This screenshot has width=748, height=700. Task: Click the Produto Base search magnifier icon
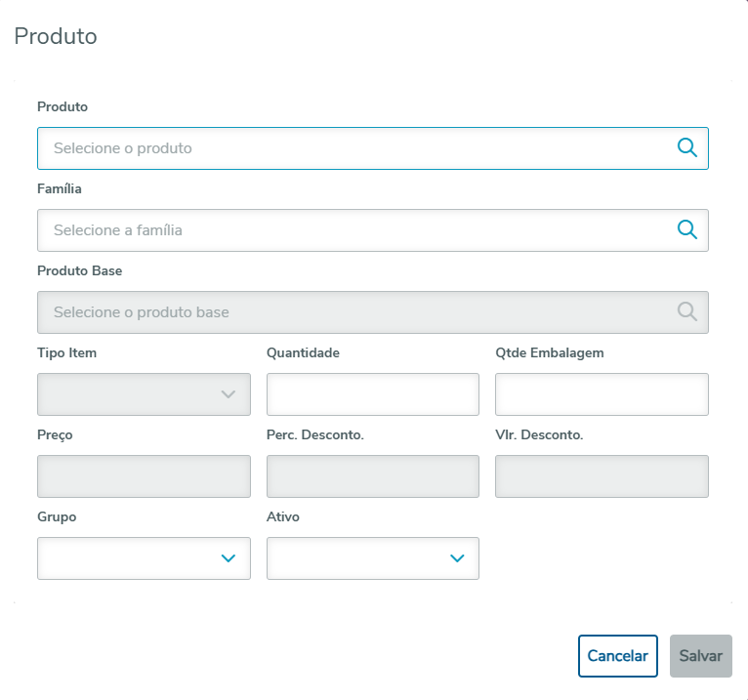click(x=686, y=312)
